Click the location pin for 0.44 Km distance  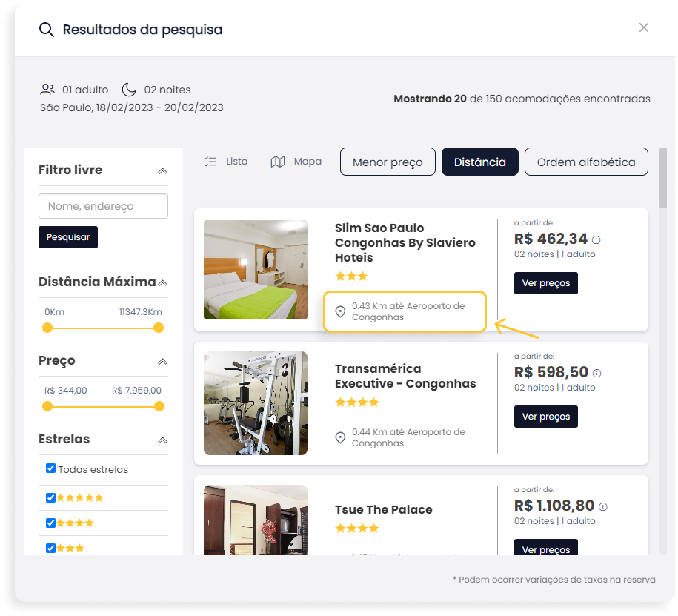pos(340,437)
